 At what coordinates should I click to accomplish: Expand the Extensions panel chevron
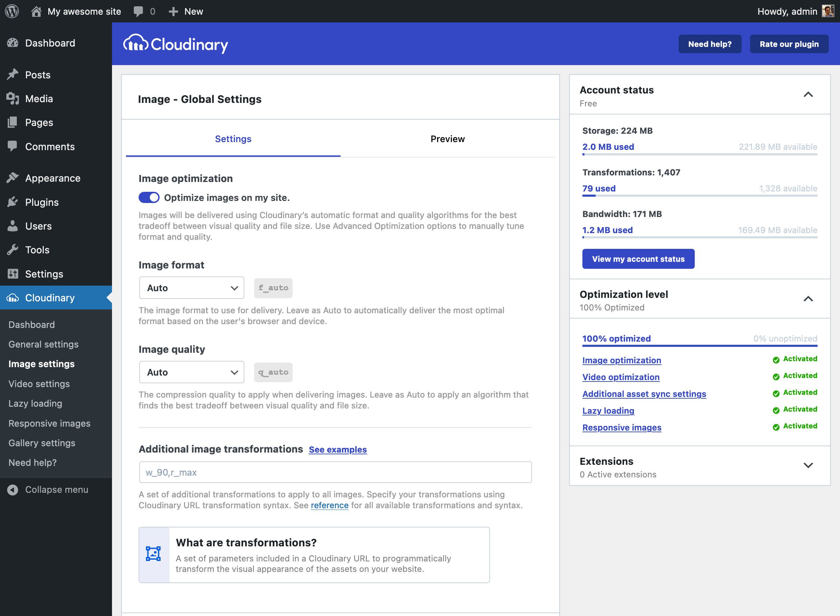click(807, 465)
